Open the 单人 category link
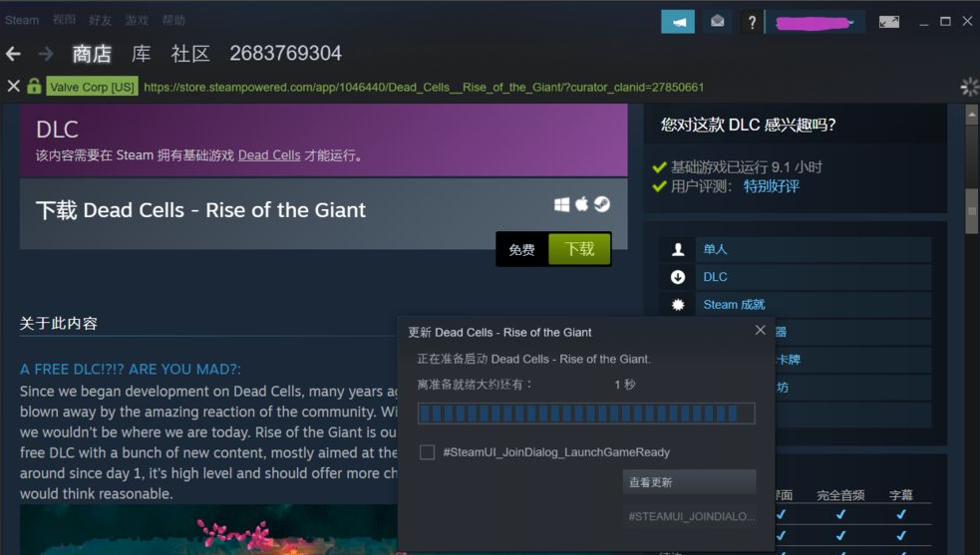980x555 pixels. [x=715, y=249]
